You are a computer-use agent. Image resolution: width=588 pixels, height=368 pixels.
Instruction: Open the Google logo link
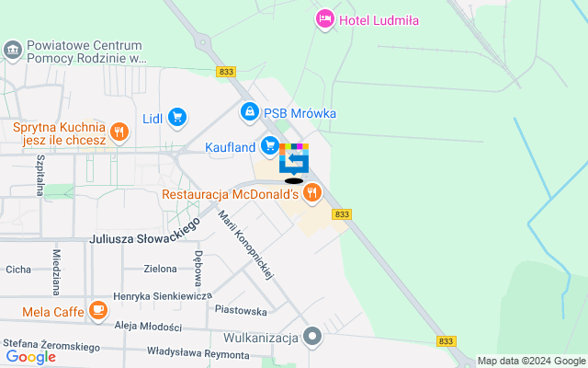31,357
